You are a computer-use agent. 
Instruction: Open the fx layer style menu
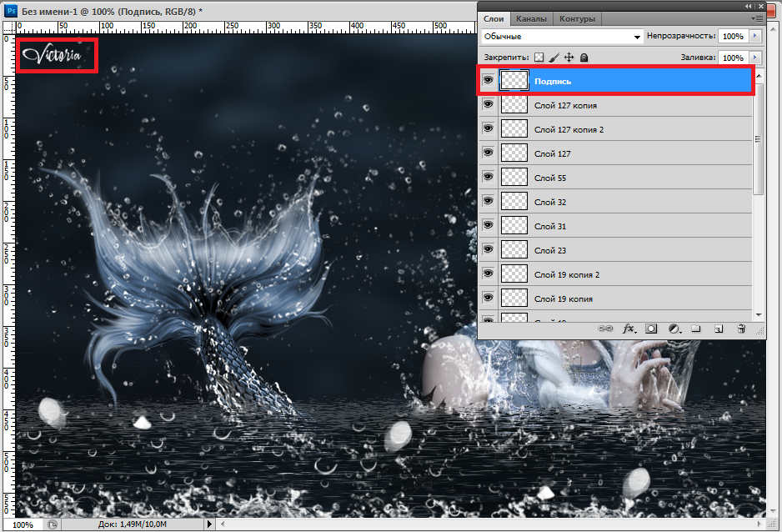[x=629, y=329]
